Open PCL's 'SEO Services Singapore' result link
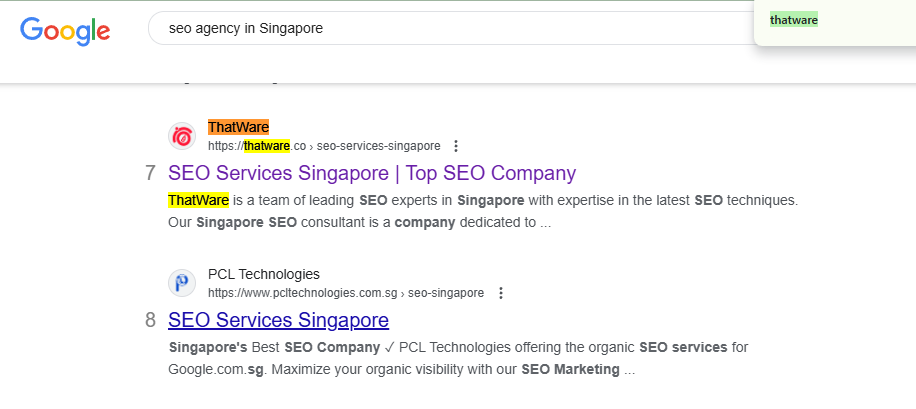The width and height of the screenshot is (916, 409). click(x=279, y=320)
